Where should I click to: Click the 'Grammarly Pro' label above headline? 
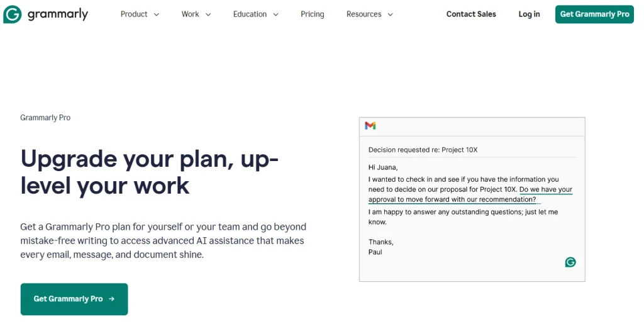click(45, 118)
